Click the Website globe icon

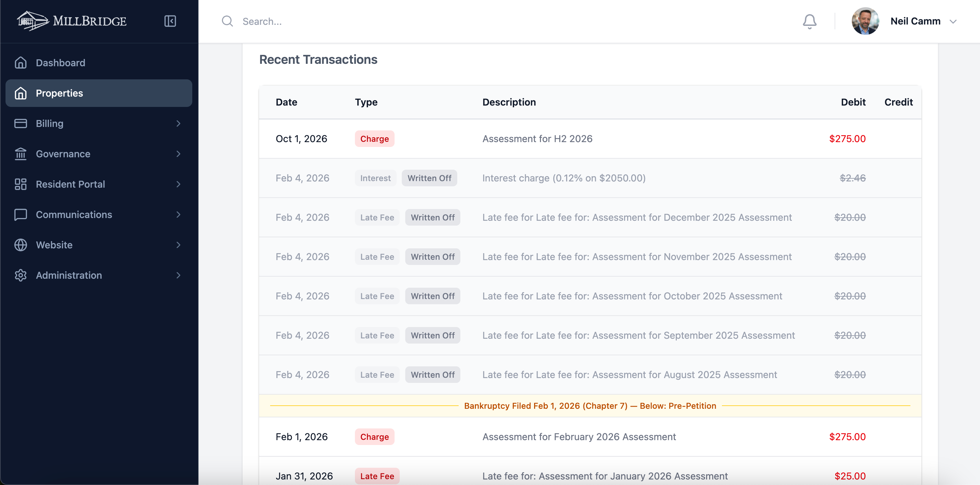21,245
